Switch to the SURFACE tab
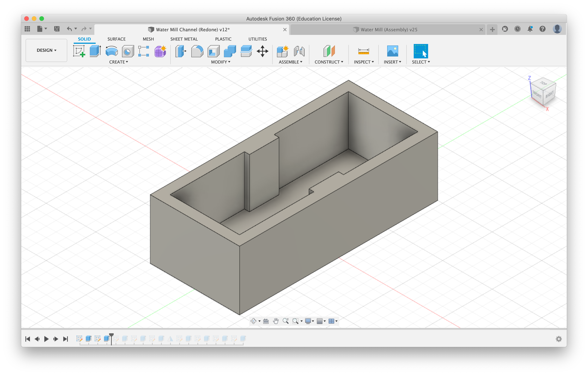 pos(116,39)
